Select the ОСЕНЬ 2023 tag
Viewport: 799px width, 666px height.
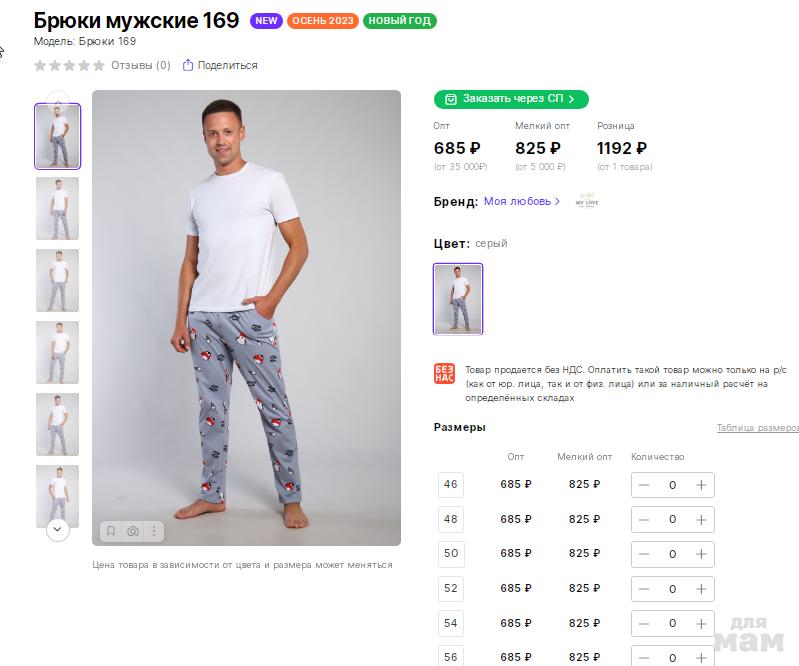point(322,21)
